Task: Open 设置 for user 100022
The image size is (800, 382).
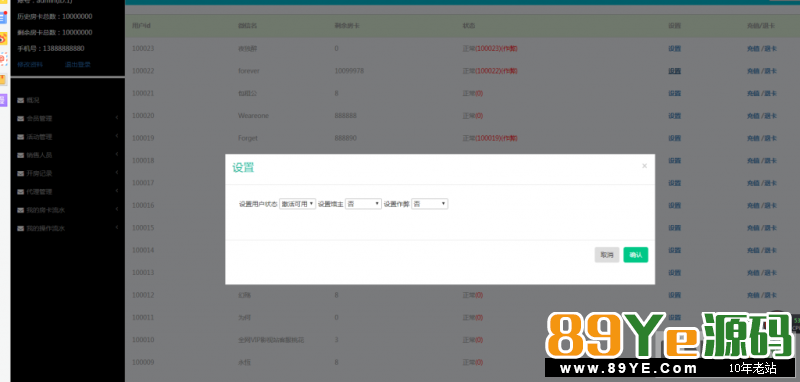Action: pos(674,71)
